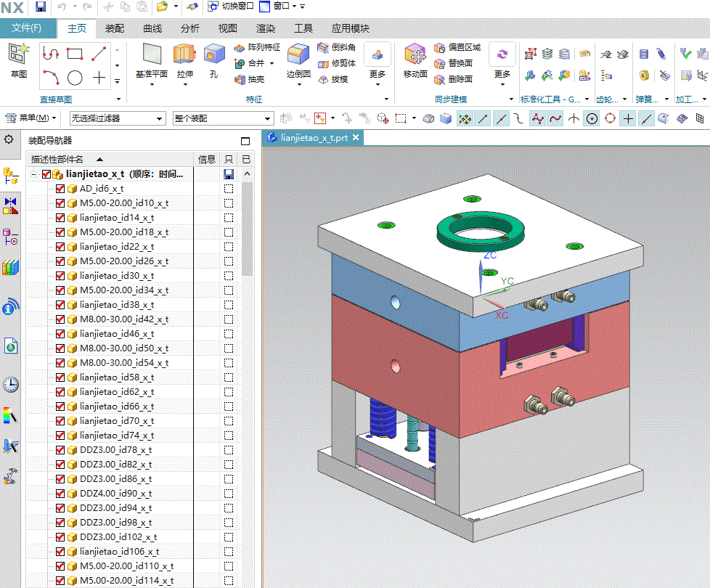Click the Edge Blend (边倒圆) icon

pos(298,54)
